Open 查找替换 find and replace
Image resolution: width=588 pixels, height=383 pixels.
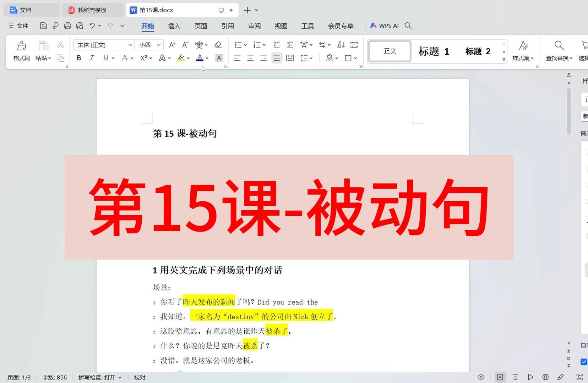click(559, 51)
